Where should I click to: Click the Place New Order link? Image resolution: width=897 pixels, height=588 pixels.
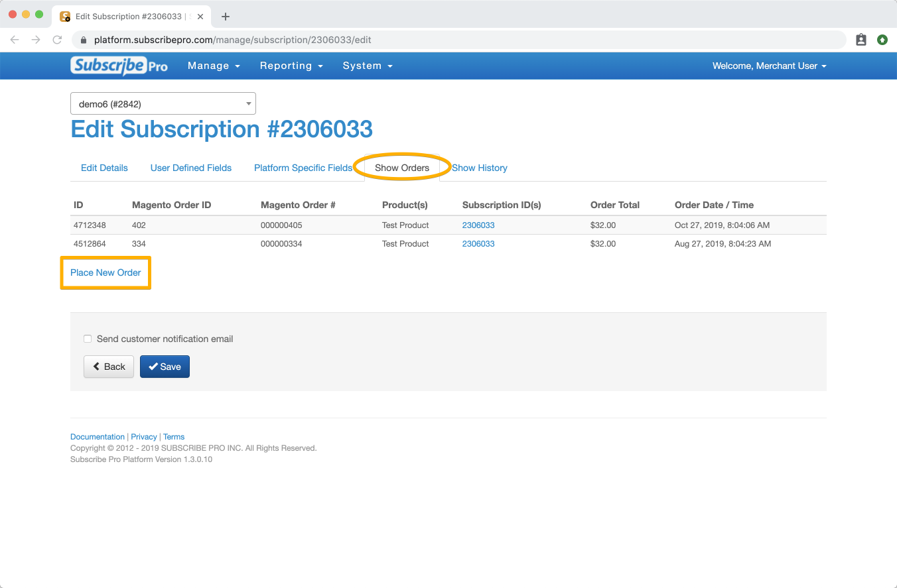(x=105, y=272)
